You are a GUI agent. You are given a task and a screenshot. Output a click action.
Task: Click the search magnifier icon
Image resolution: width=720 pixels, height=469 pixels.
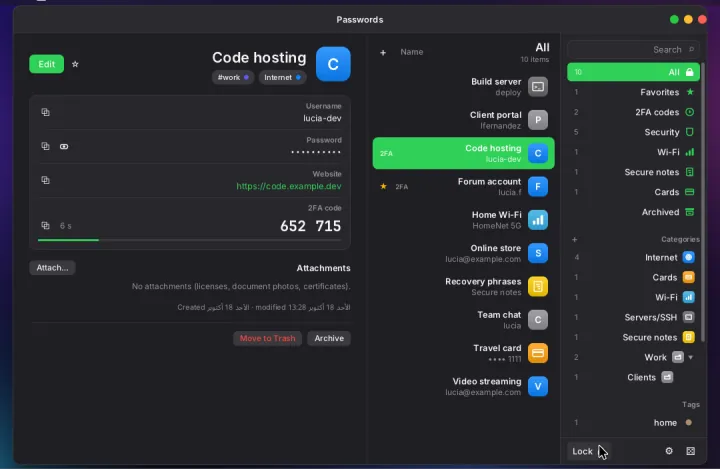point(691,49)
